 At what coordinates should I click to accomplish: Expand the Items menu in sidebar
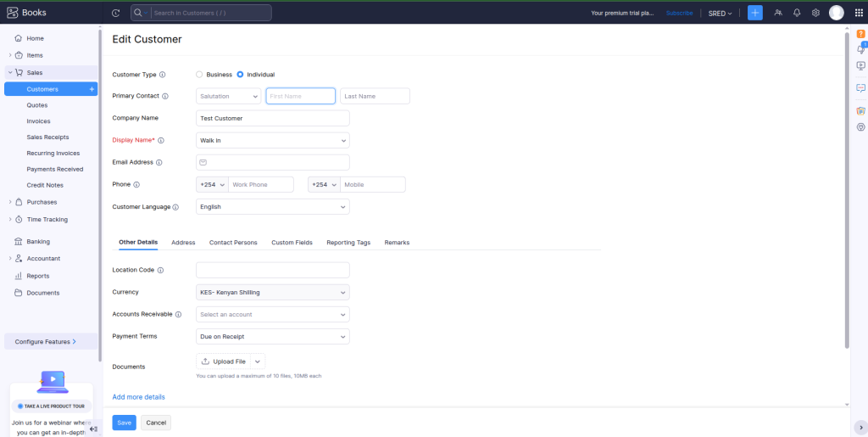10,55
